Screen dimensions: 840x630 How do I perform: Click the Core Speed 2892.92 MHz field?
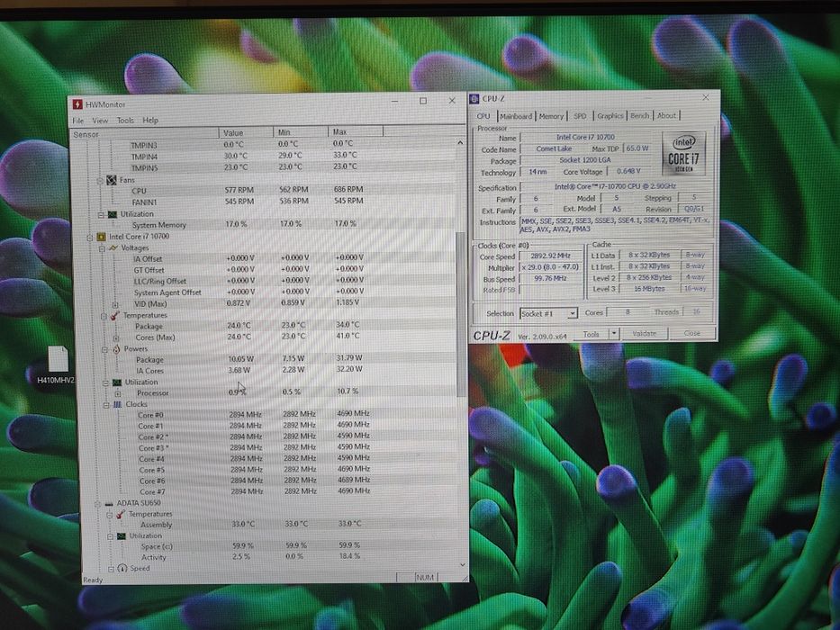coord(550,256)
